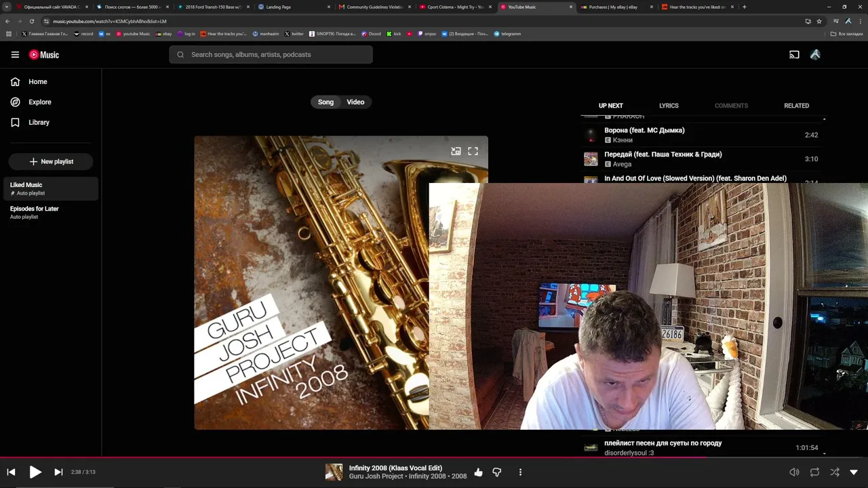Create a new playlist

(51, 162)
